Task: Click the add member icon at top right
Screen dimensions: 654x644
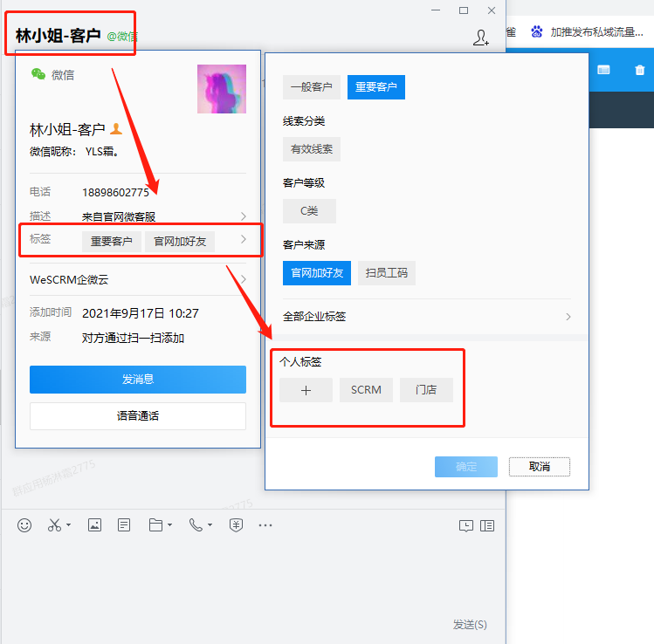Action: tap(480, 38)
